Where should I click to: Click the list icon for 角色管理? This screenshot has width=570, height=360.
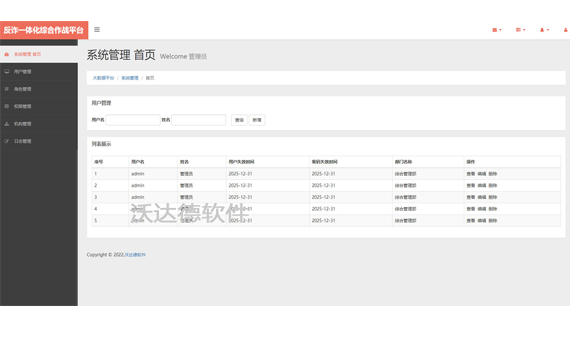click(x=7, y=89)
